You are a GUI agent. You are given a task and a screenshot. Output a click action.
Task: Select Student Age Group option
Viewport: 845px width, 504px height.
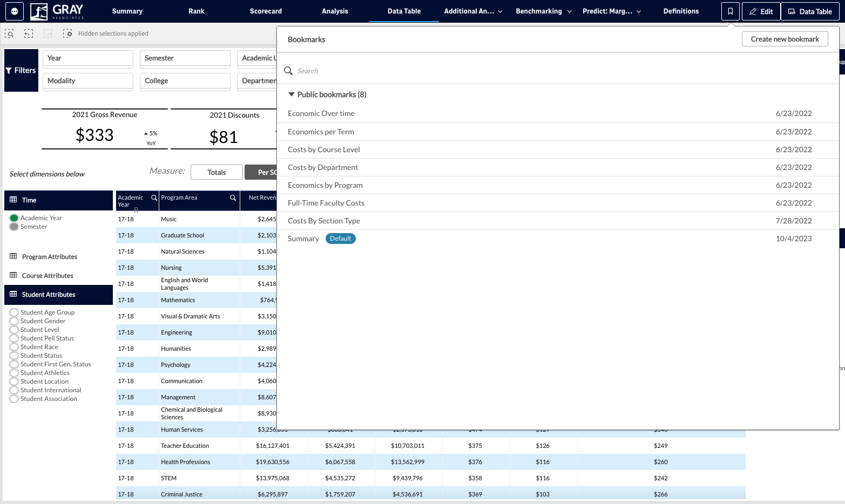pyautogui.click(x=14, y=312)
